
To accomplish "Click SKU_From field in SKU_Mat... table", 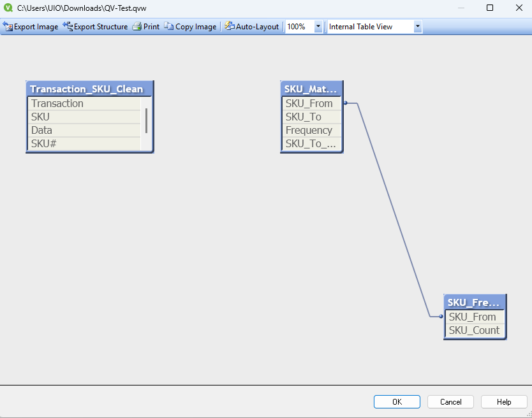I will (x=311, y=103).
